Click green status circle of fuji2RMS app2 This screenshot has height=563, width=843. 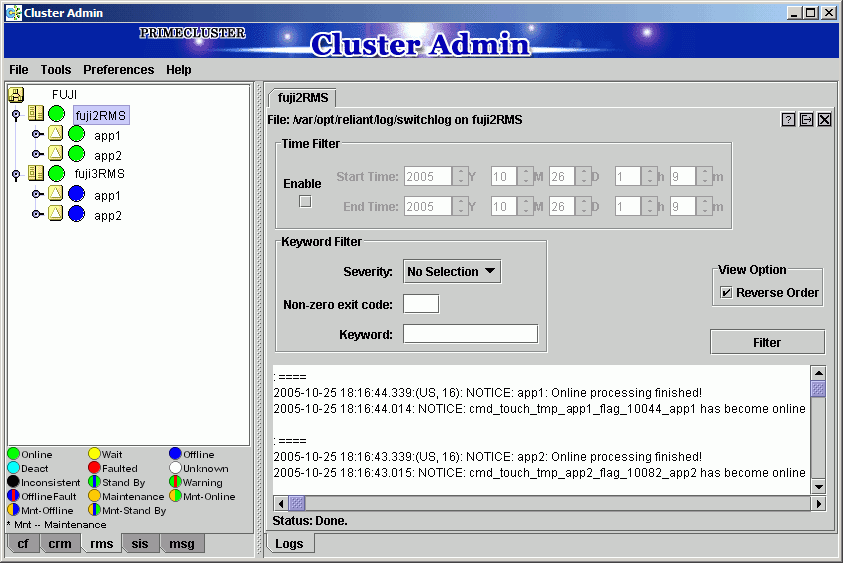(x=76, y=154)
